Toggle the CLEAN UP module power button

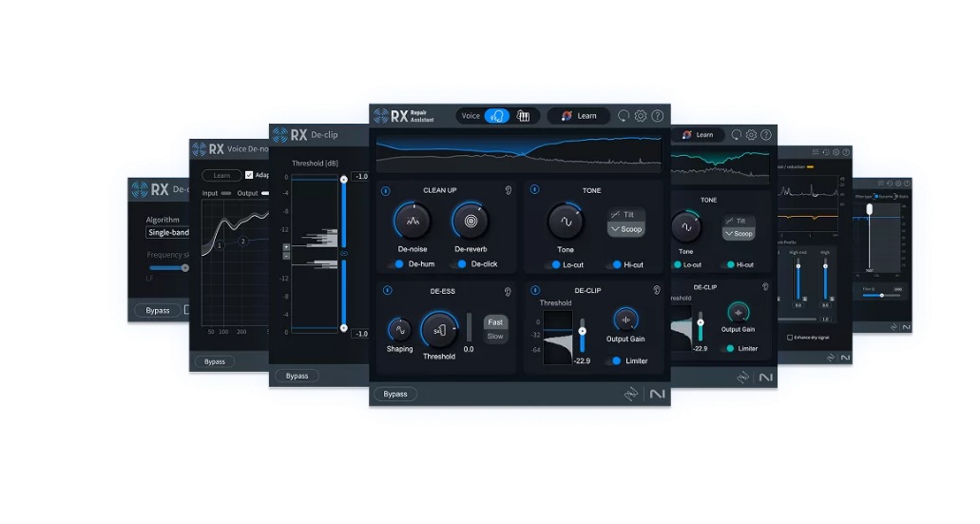click(386, 191)
